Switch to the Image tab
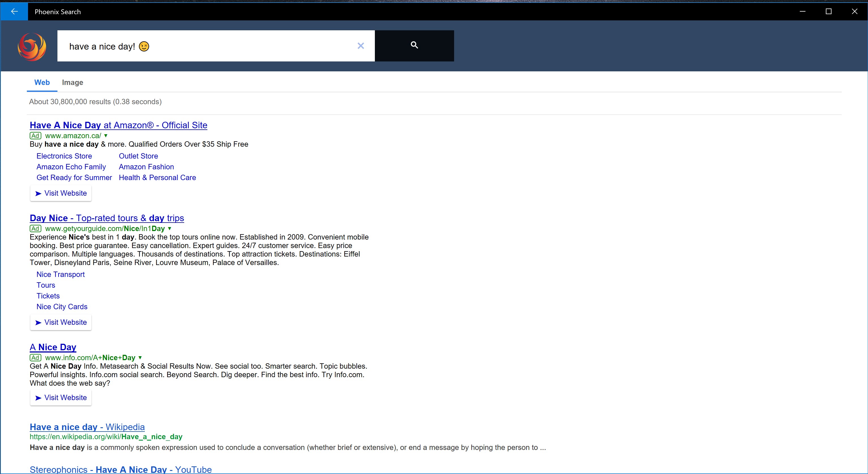 [x=72, y=82]
